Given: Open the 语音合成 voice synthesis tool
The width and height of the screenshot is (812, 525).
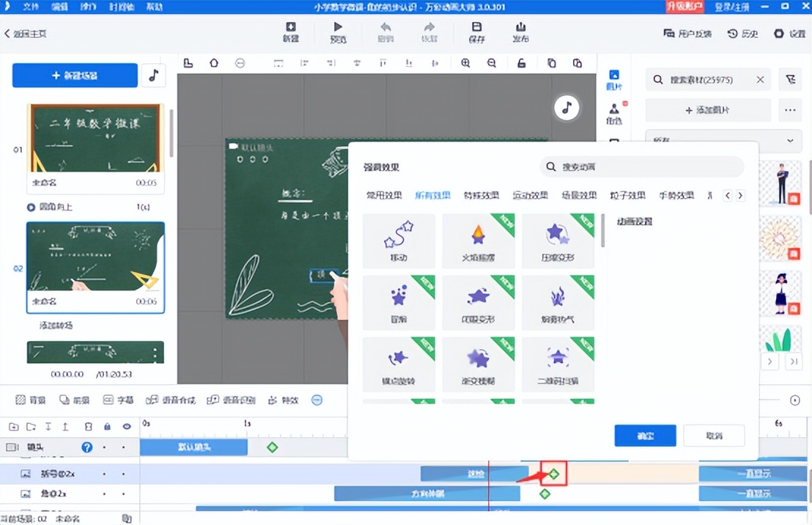Looking at the screenshot, I should coord(170,400).
